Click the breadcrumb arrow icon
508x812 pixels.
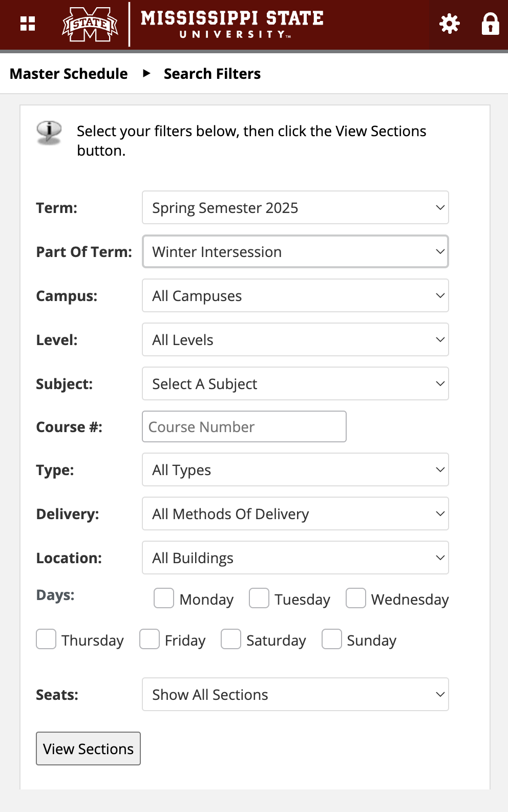coord(146,73)
